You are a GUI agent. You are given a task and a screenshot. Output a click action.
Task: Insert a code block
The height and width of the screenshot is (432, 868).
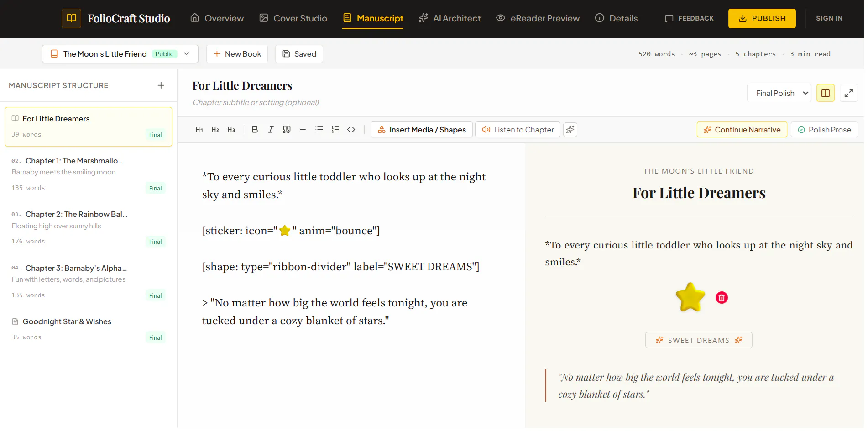(351, 130)
